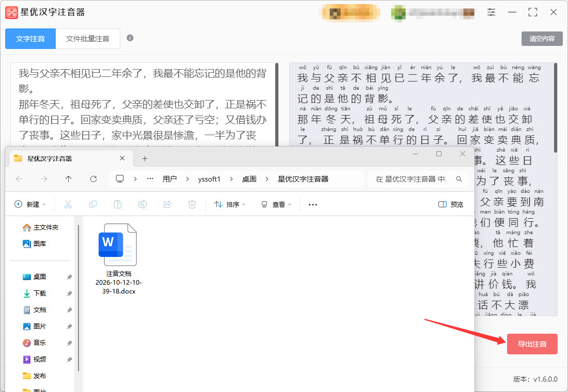Click the Paste icon in Explorer toolbar
The image size is (568, 392).
click(x=118, y=204)
